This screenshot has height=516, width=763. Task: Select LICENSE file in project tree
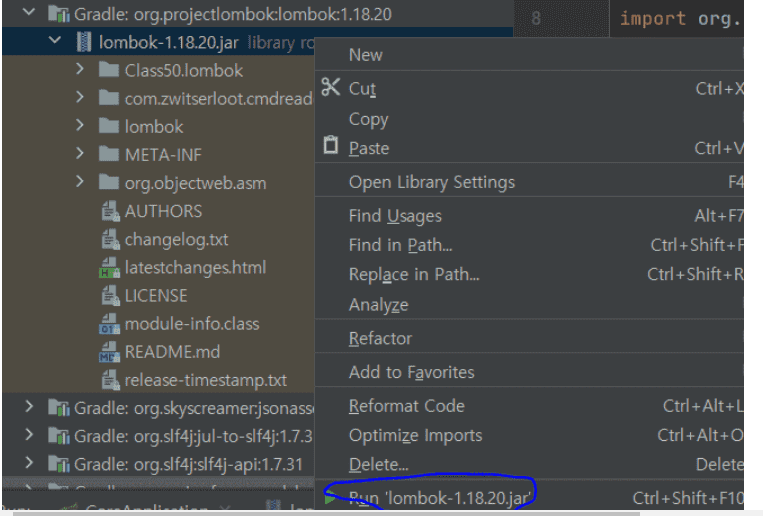click(x=156, y=296)
